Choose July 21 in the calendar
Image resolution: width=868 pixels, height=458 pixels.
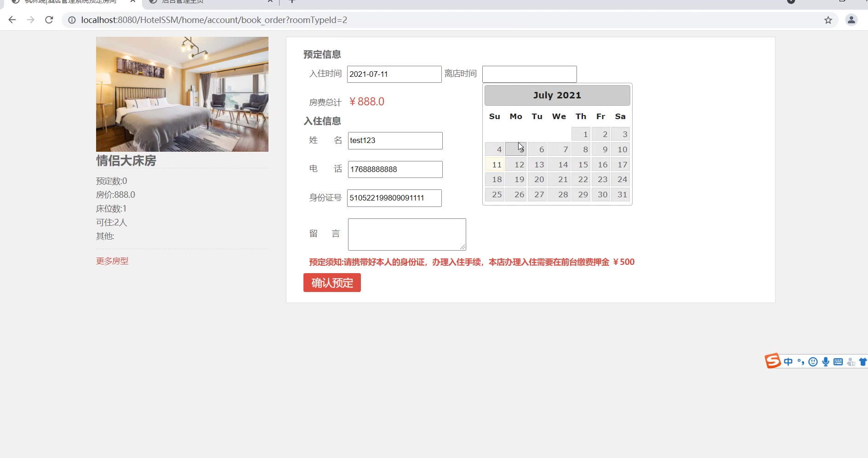coord(559,179)
